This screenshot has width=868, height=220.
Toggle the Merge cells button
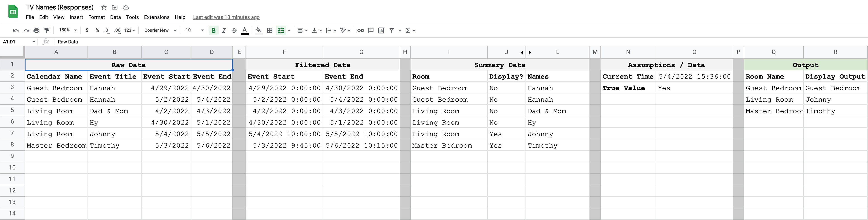point(281,30)
